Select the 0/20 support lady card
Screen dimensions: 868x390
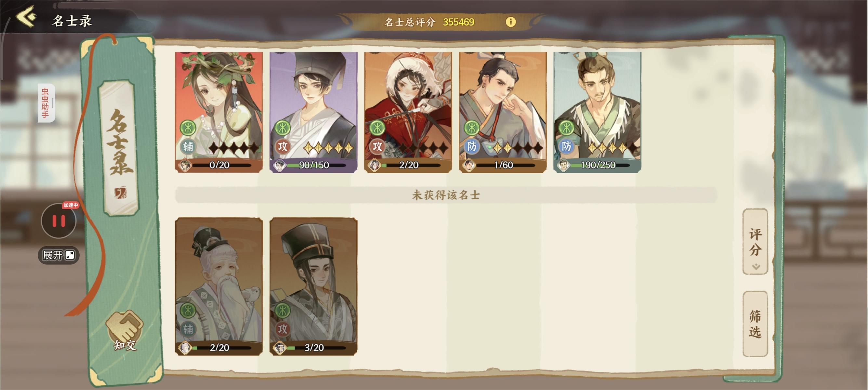(219, 112)
